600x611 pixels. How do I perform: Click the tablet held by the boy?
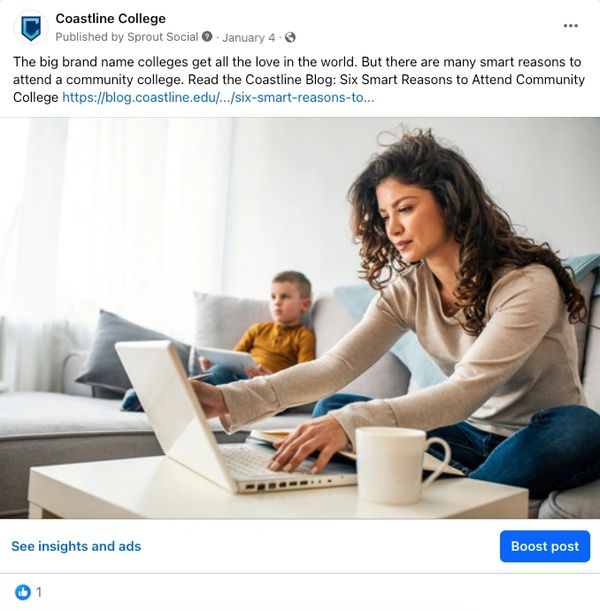228,358
